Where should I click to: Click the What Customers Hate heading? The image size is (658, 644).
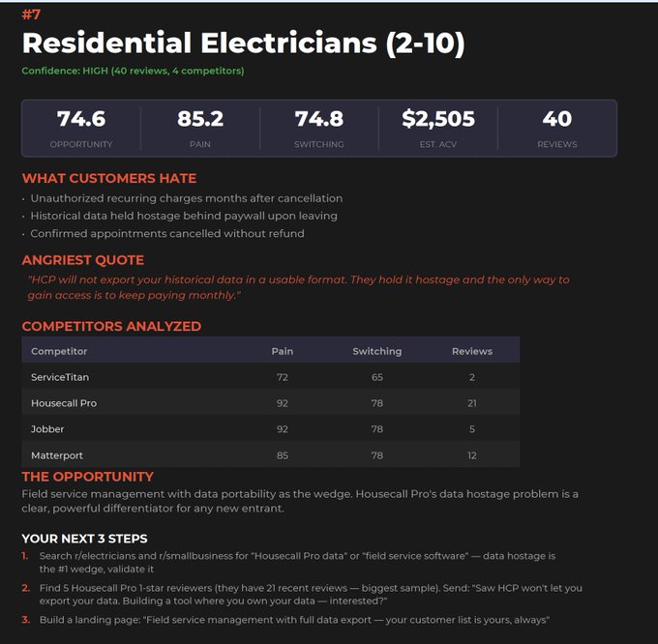coord(108,178)
